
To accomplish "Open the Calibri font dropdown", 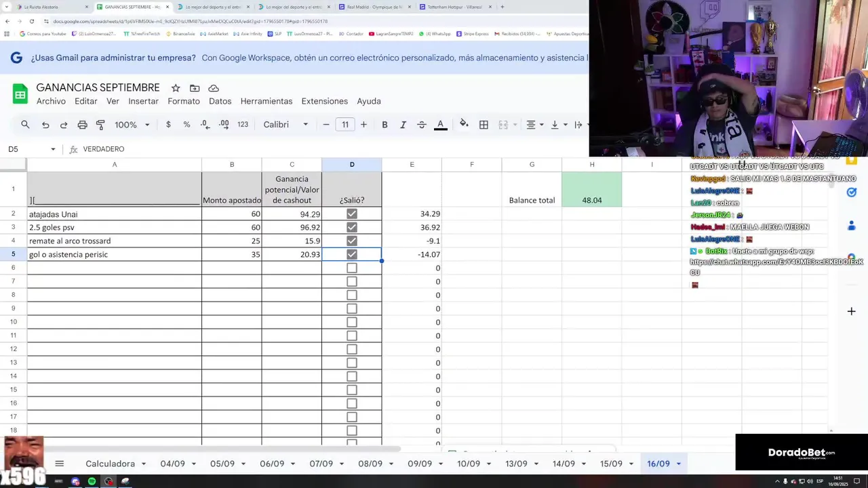I will (x=285, y=125).
